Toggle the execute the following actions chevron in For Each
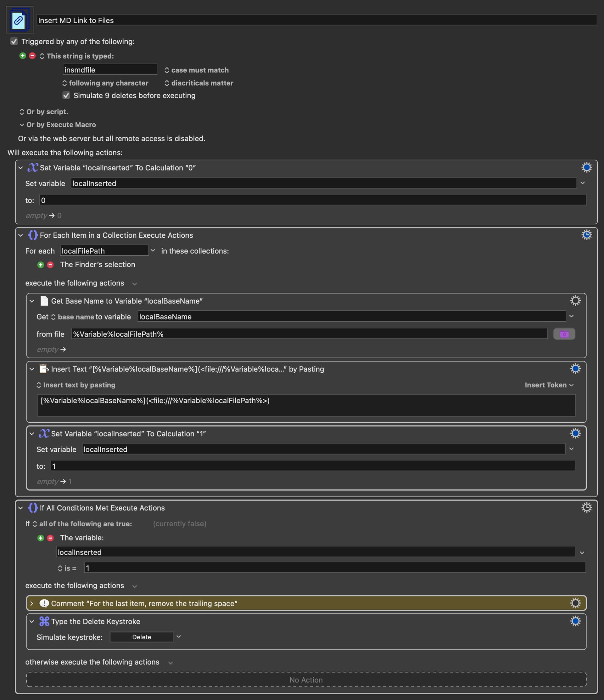 pos(134,284)
